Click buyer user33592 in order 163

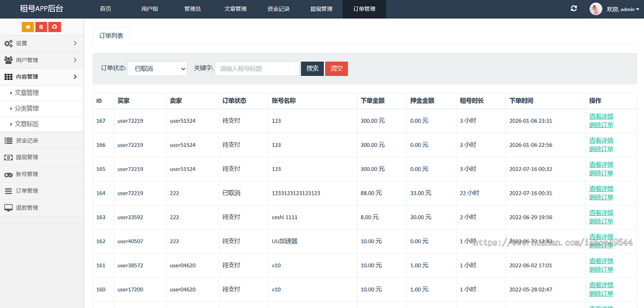point(130,217)
